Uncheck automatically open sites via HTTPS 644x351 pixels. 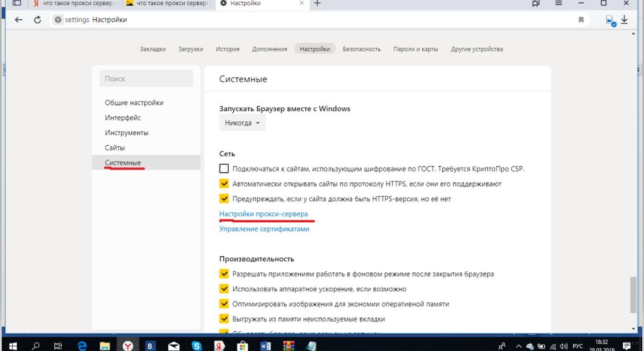[x=224, y=183]
